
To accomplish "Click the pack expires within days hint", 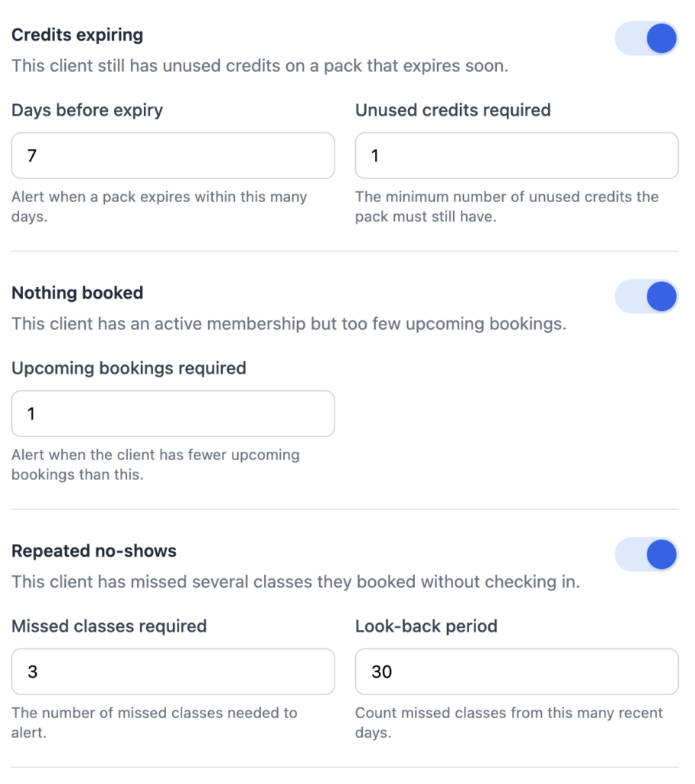I will click(159, 207).
